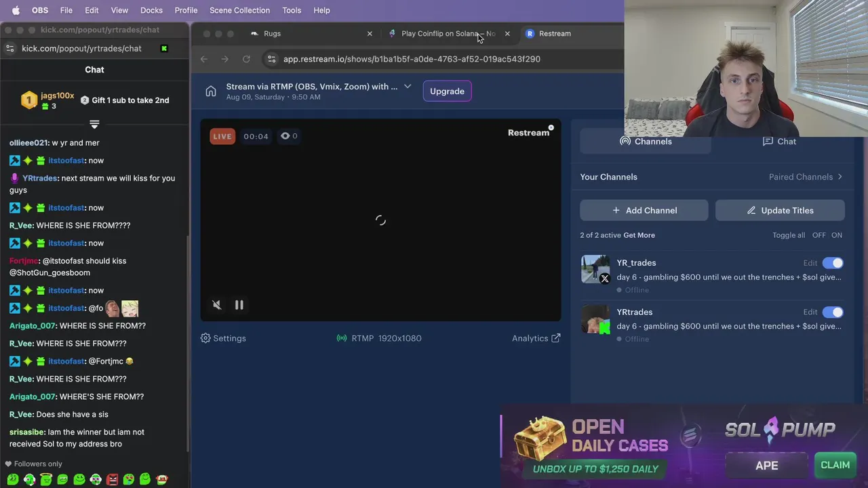Click the RTMP 1920x1080 status
Viewport: 868px width, 488px height.
click(x=379, y=338)
